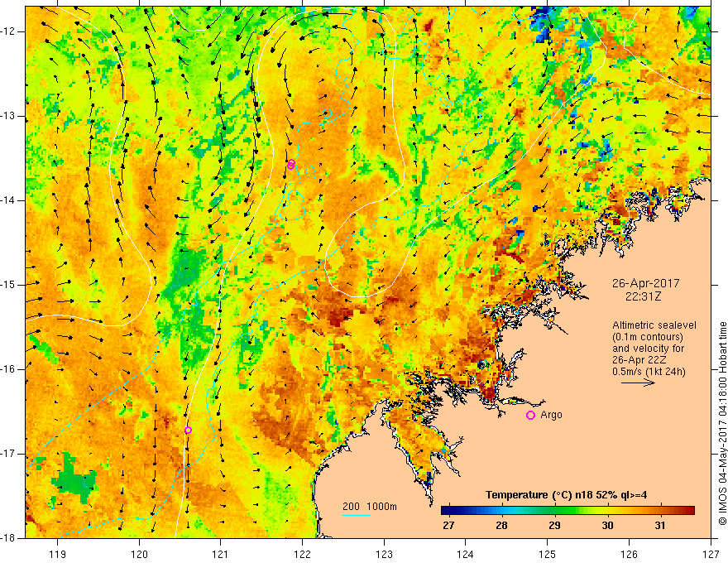Click the longitude axis label "119"
Image resolution: width=728 pixels, height=563 pixels.
[x=58, y=554]
